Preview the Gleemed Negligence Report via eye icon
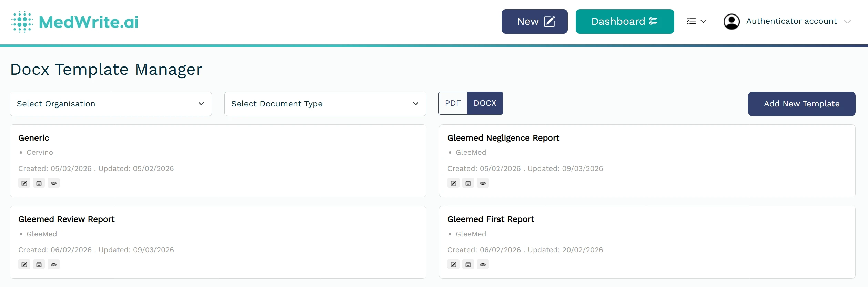This screenshot has width=868, height=287. click(483, 183)
